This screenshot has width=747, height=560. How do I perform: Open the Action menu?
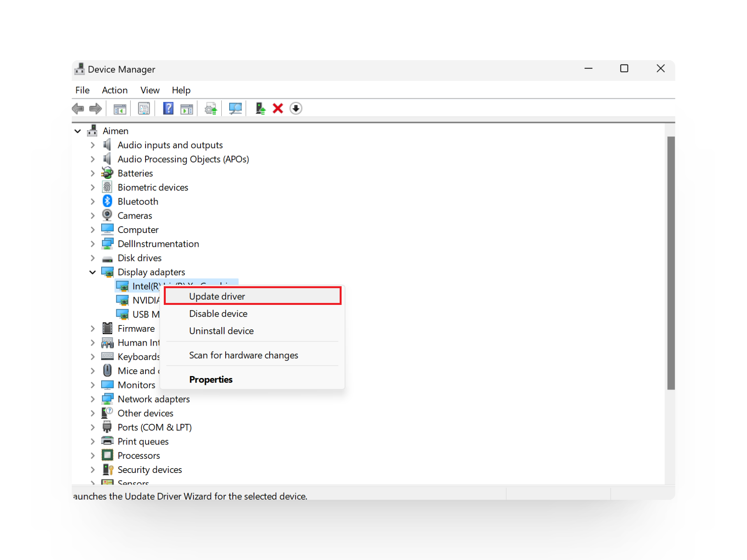[x=115, y=90]
